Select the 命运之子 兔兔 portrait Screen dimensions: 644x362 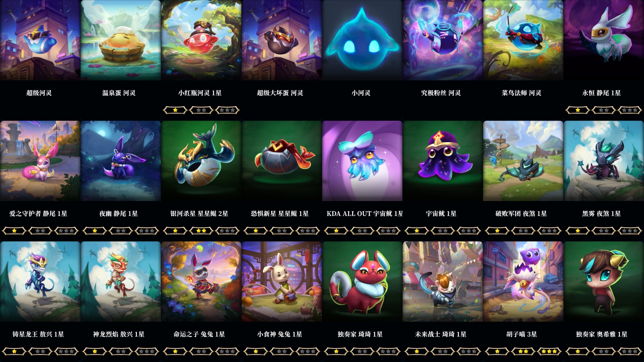(x=201, y=282)
